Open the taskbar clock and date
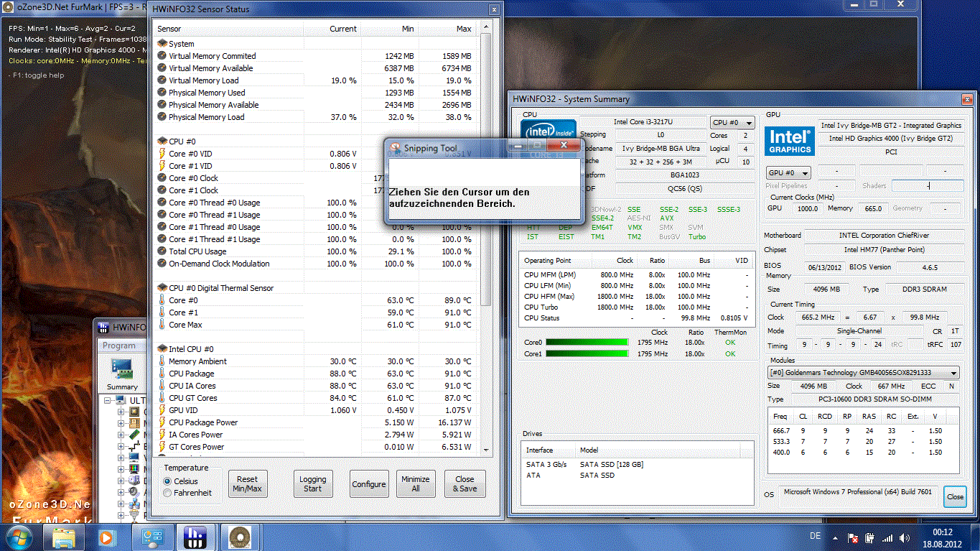Screen dimensions: 980x551 coord(941,538)
